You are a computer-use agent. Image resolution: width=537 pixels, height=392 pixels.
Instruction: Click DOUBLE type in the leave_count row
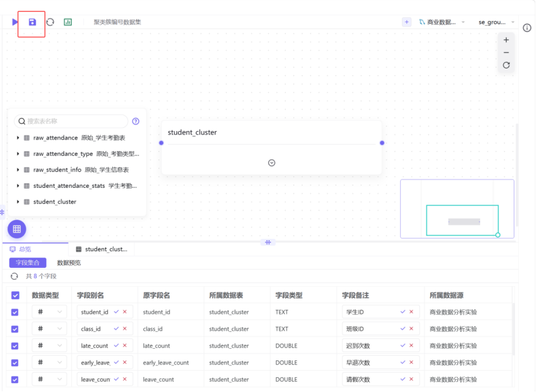pos(286,379)
